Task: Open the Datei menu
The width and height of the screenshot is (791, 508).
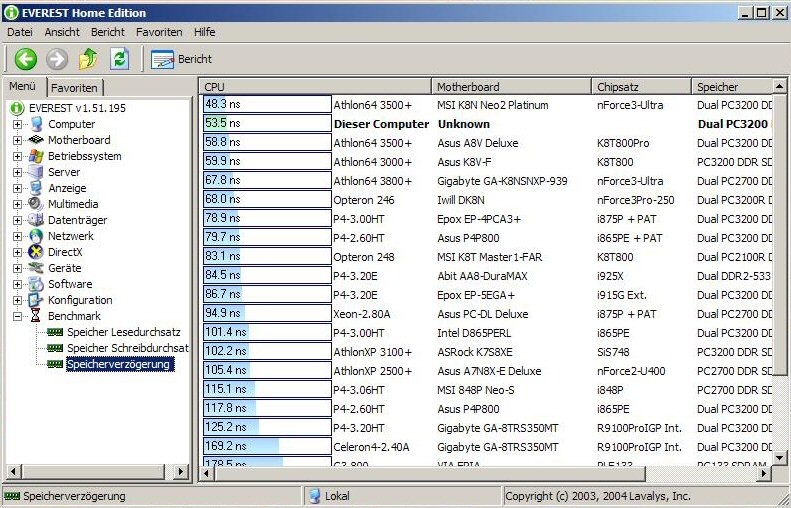Action: point(20,32)
